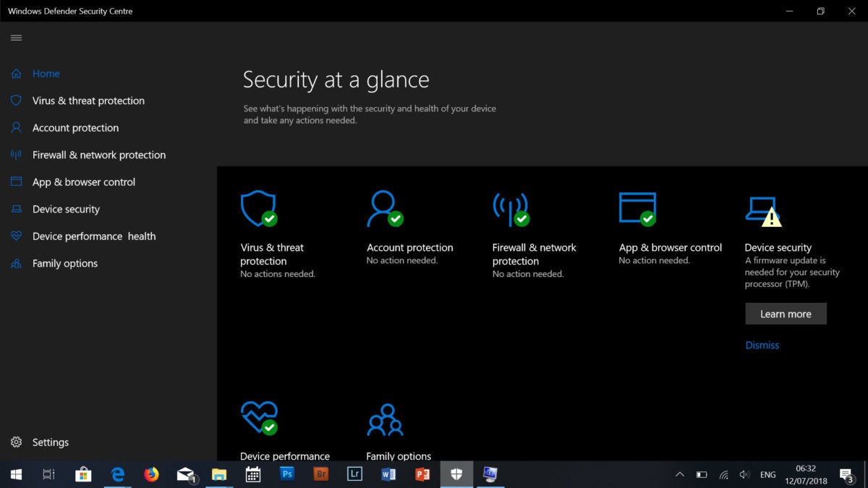The height and width of the screenshot is (488, 868).
Task: Click the Learn more button
Action: pyautogui.click(x=786, y=314)
